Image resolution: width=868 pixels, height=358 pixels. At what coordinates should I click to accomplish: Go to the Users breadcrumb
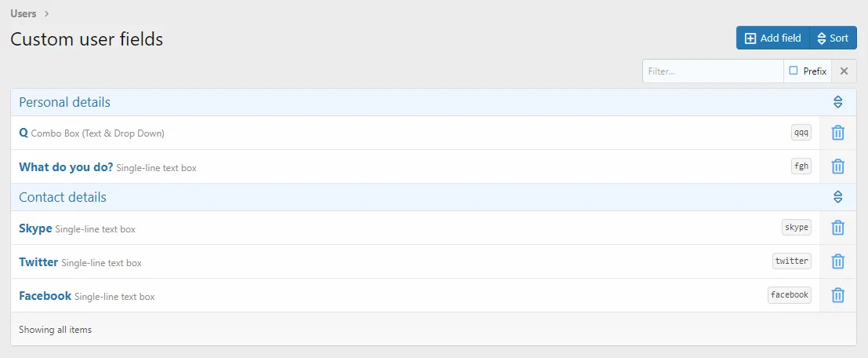coord(24,13)
